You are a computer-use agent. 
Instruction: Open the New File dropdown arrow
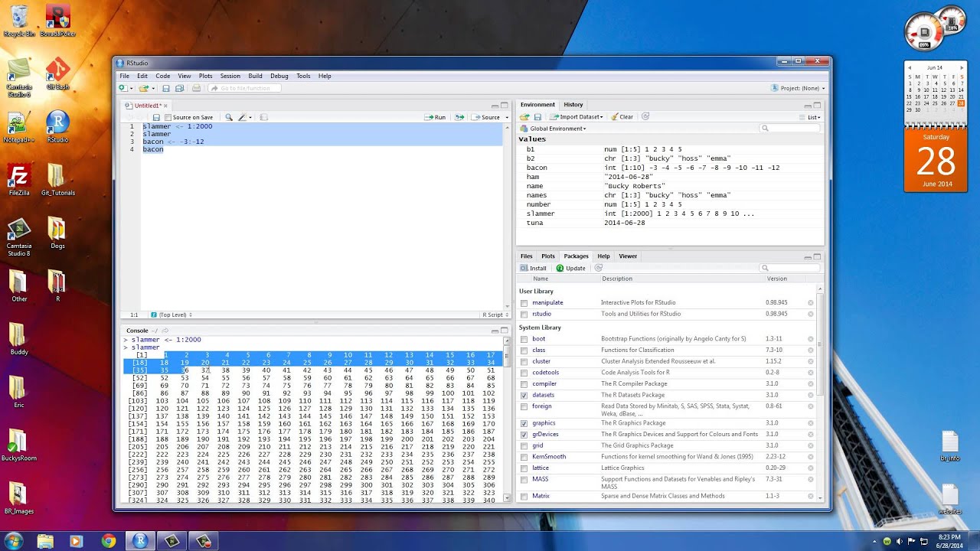click(130, 89)
